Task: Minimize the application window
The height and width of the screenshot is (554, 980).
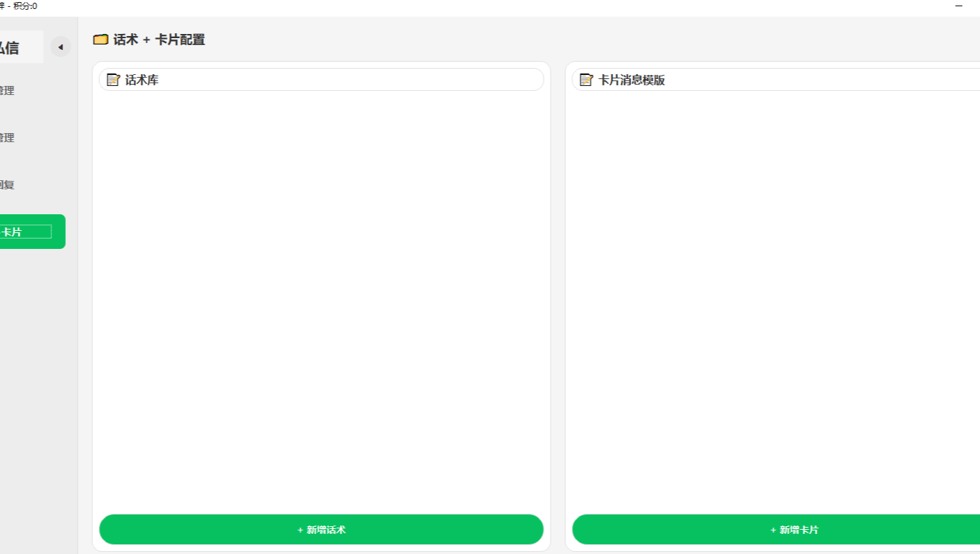Action: pos(959,6)
